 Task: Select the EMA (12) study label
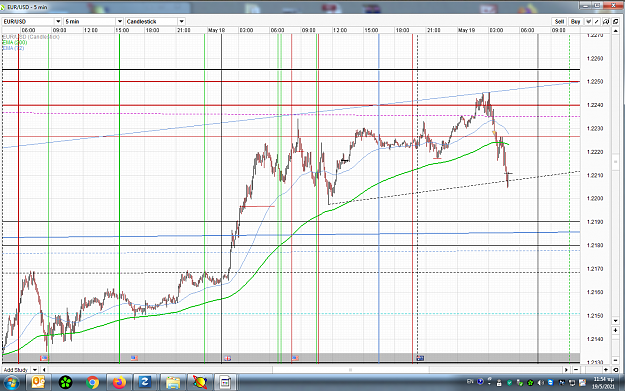[x=13, y=48]
